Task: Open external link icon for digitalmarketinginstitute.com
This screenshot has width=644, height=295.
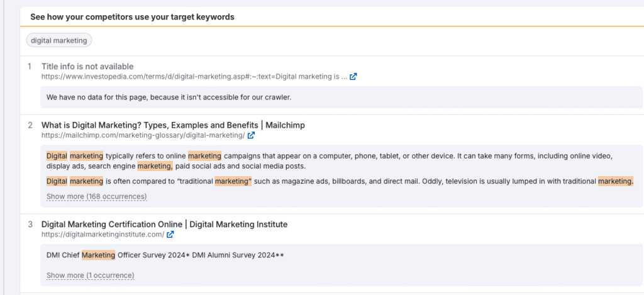Action: (170, 235)
